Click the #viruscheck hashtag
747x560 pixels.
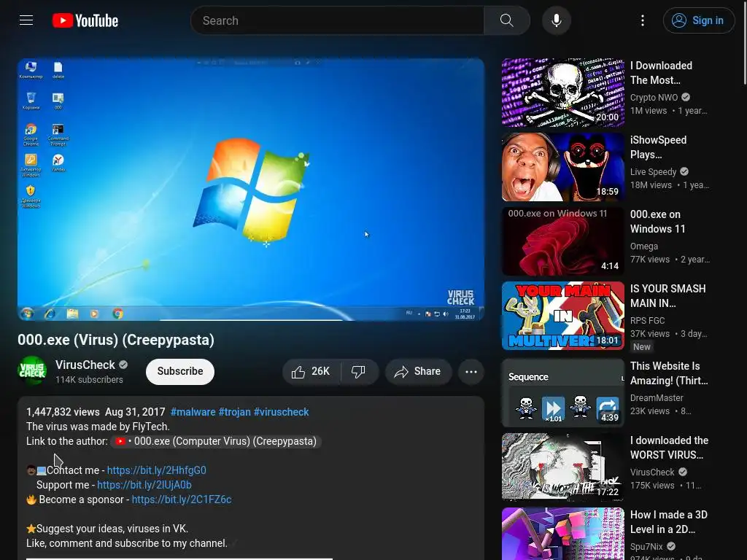281,412
